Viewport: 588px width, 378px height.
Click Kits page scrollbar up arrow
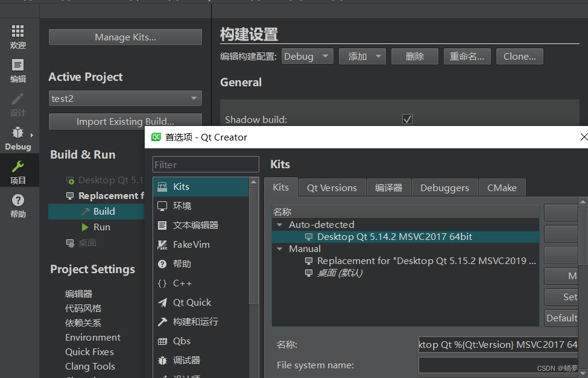pos(583,202)
